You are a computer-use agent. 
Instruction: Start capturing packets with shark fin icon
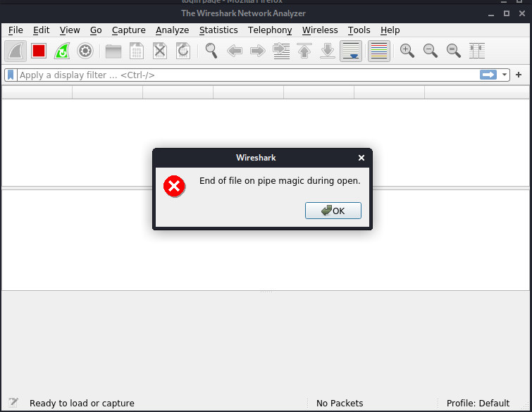[x=16, y=51]
